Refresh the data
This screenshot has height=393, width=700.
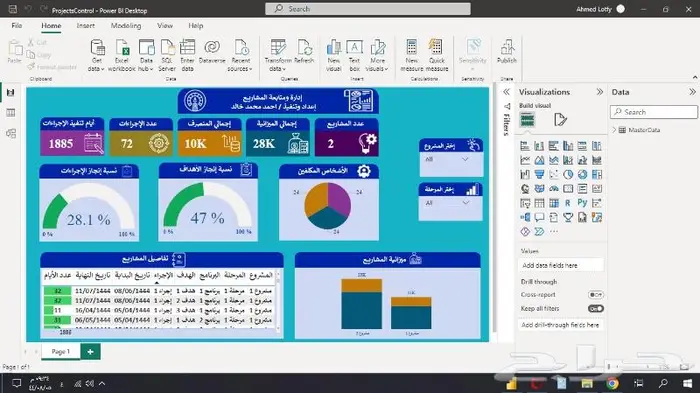click(304, 52)
